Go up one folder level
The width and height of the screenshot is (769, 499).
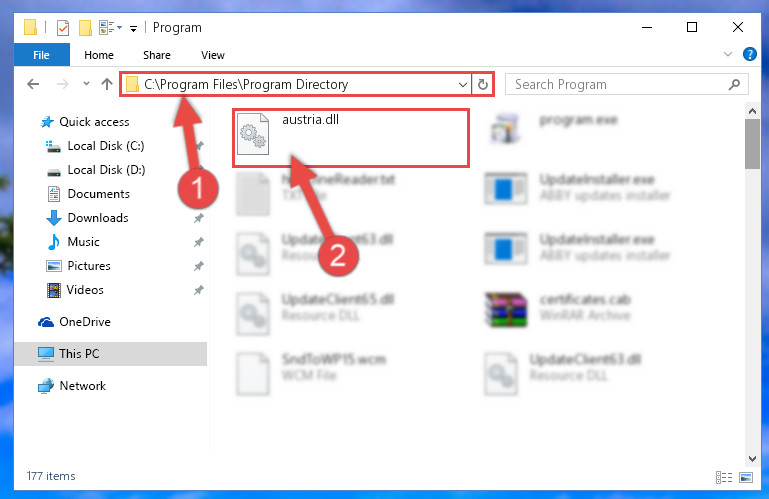(x=106, y=84)
